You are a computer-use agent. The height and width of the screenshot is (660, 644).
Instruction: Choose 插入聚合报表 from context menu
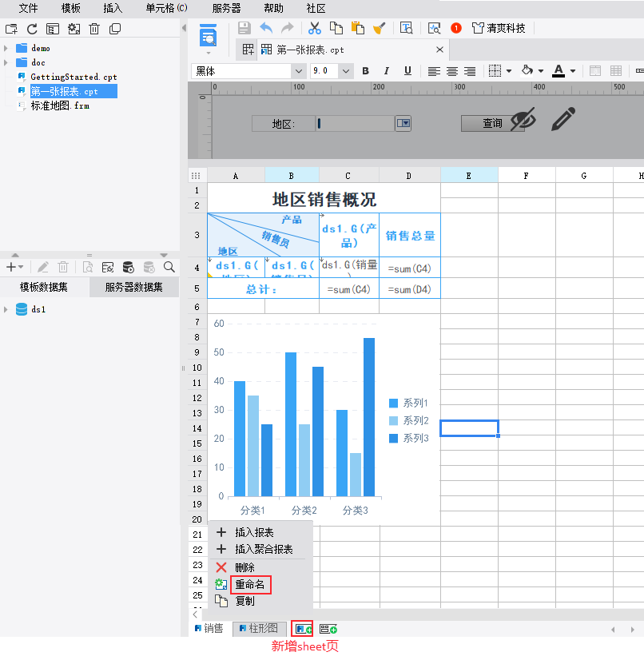pyautogui.click(x=264, y=549)
